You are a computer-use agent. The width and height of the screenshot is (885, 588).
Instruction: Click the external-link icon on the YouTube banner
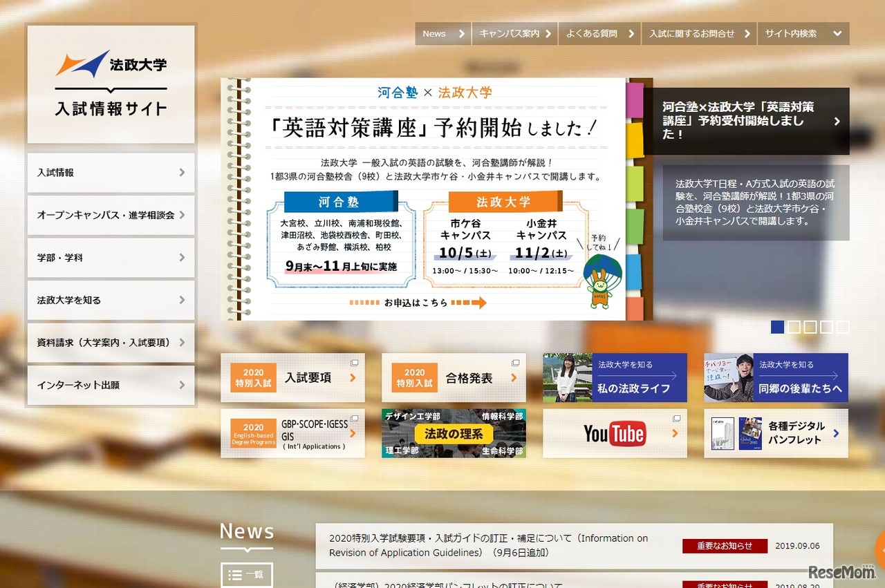pos(676,417)
